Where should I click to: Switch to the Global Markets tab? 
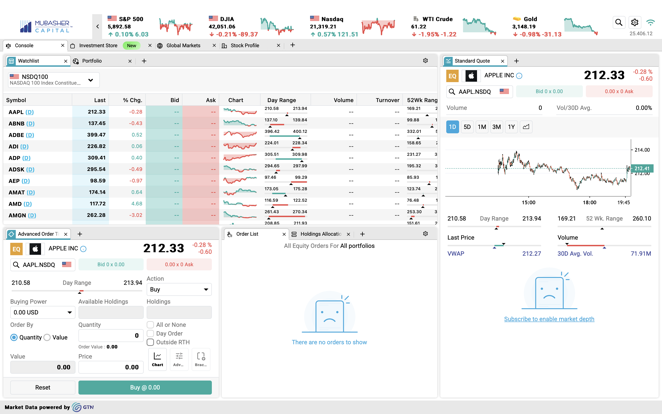point(183,45)
